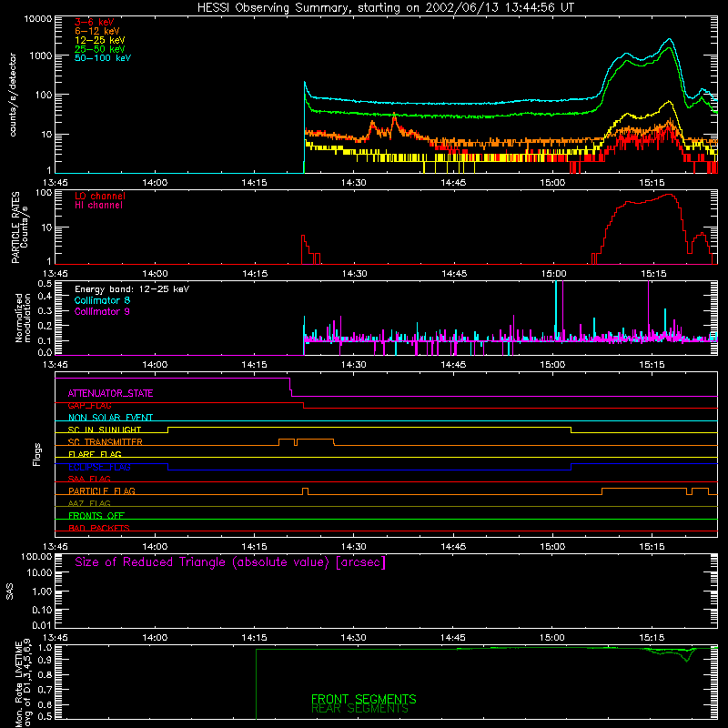Select the NON_SOLAR_EVENT flag label

(x=110, y=418)
